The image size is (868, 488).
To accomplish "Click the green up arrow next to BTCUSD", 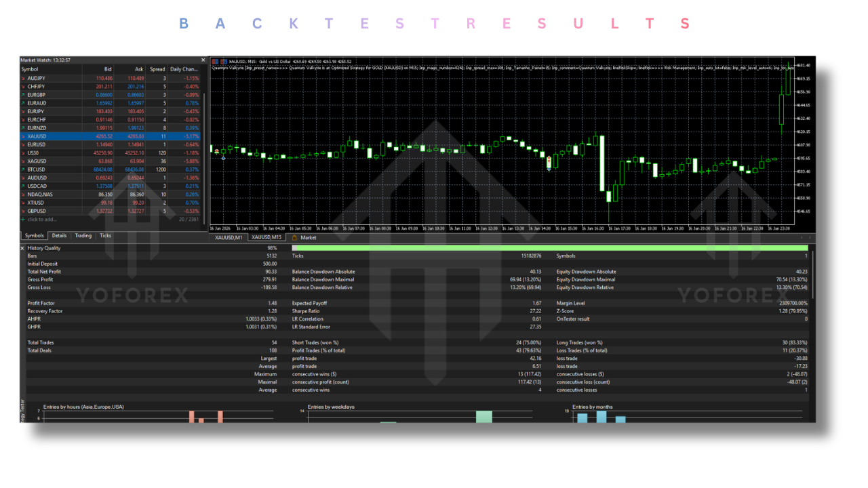I will pos(23,169).
